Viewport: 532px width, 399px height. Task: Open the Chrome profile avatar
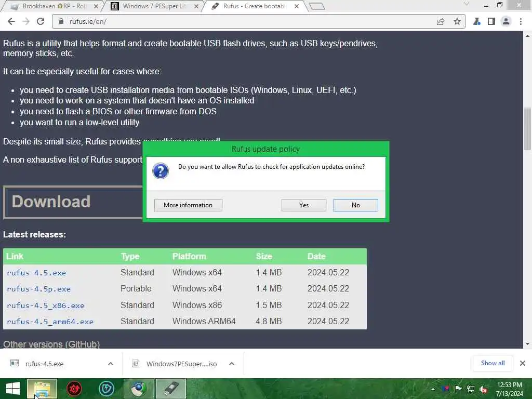pos(506,21)
